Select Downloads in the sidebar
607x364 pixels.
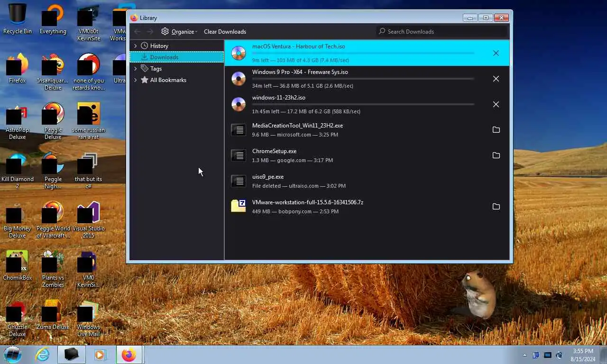coord(176,57)
